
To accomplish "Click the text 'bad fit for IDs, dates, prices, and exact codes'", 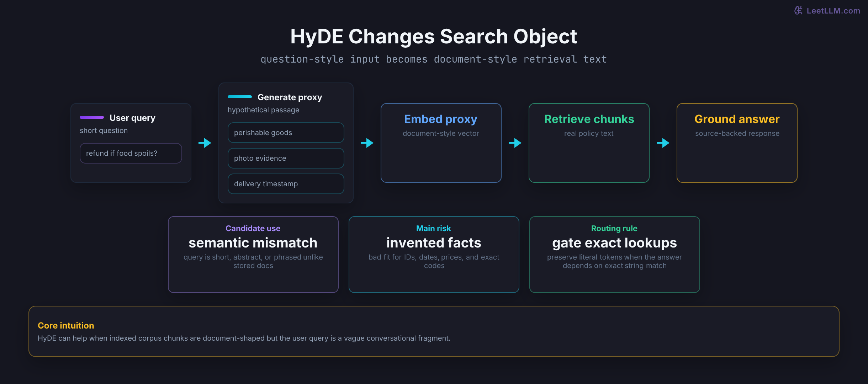I will [x=434, y=261].
